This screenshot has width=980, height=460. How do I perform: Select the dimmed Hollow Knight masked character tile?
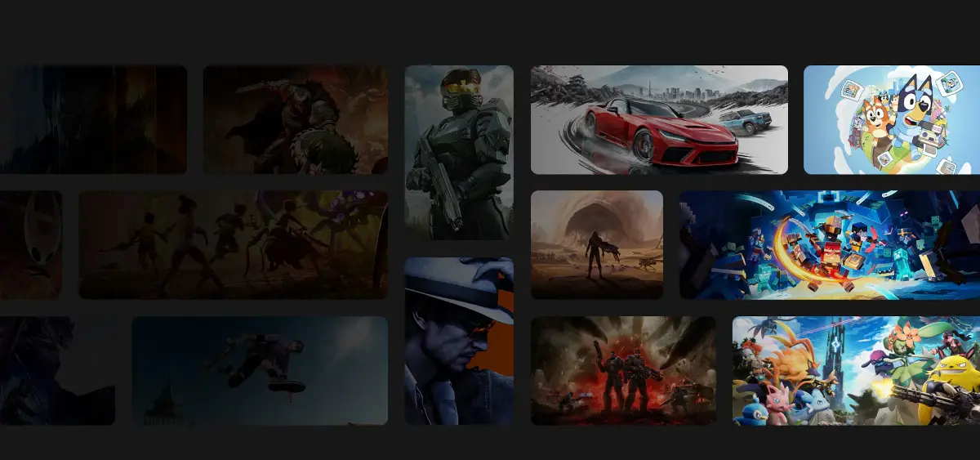click(x=31, y=245)
